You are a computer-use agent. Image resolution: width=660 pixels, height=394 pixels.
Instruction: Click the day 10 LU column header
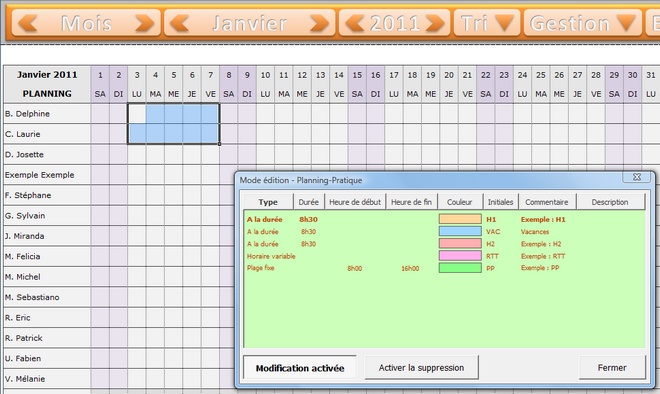click(x=265, y=84)
